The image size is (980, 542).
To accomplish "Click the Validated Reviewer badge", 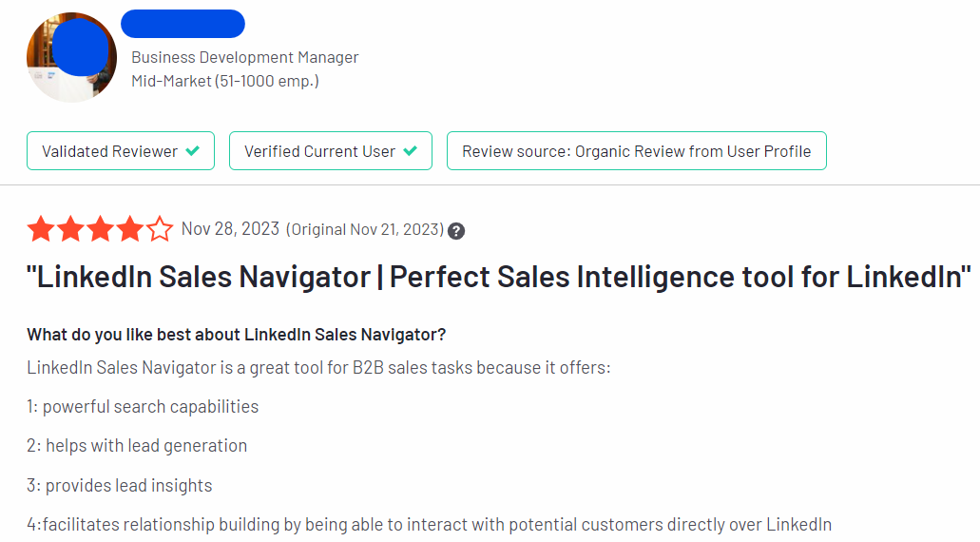I will pos(121,151).
